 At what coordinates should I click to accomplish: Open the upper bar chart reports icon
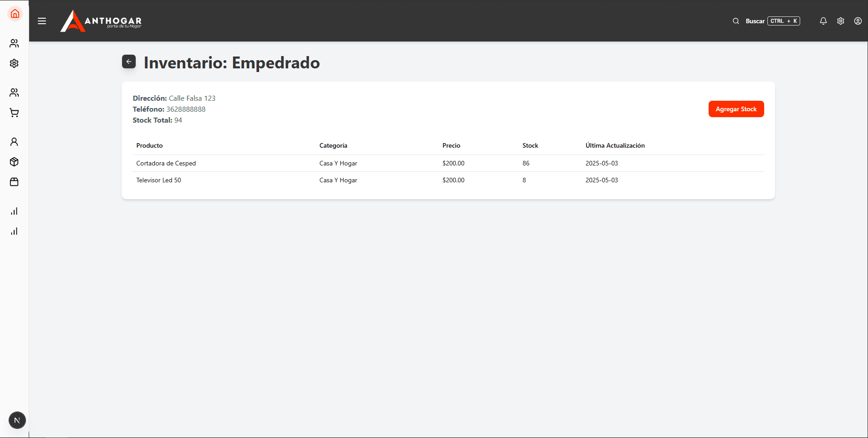click(14, 211)
